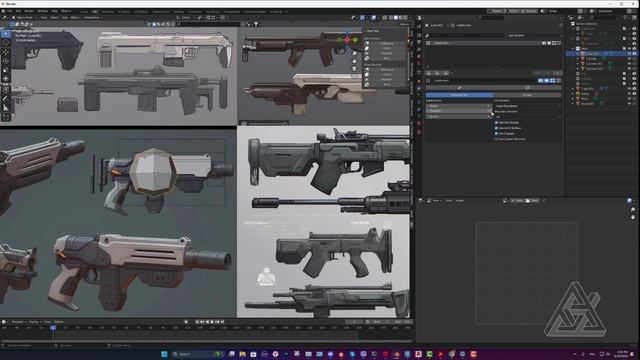The image size is (640, 360).
Task: Open the File menu
Action: tap(10, 11)
